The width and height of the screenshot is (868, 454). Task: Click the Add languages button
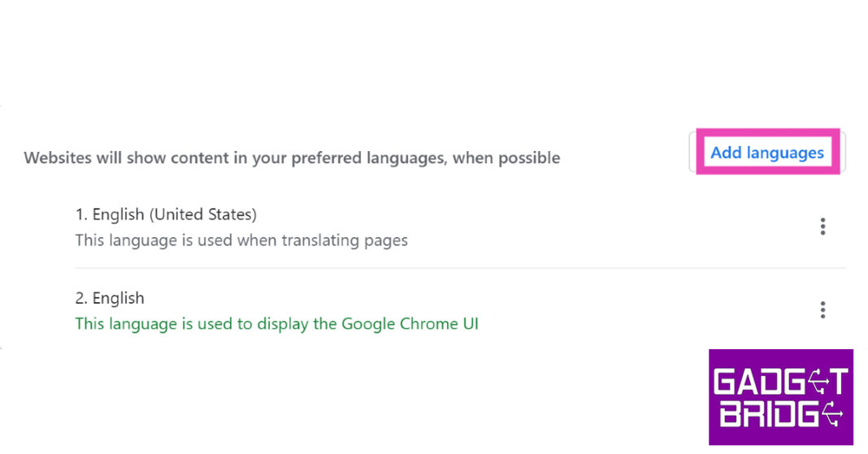click(766, 153)
